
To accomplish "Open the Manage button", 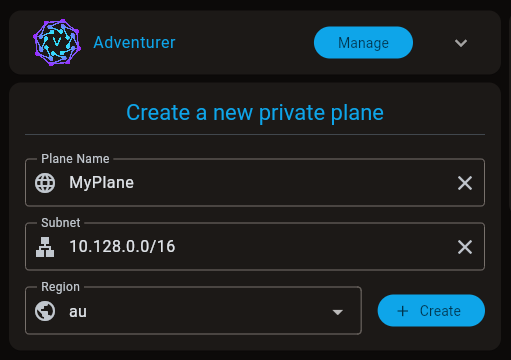I will coord(363,43).
